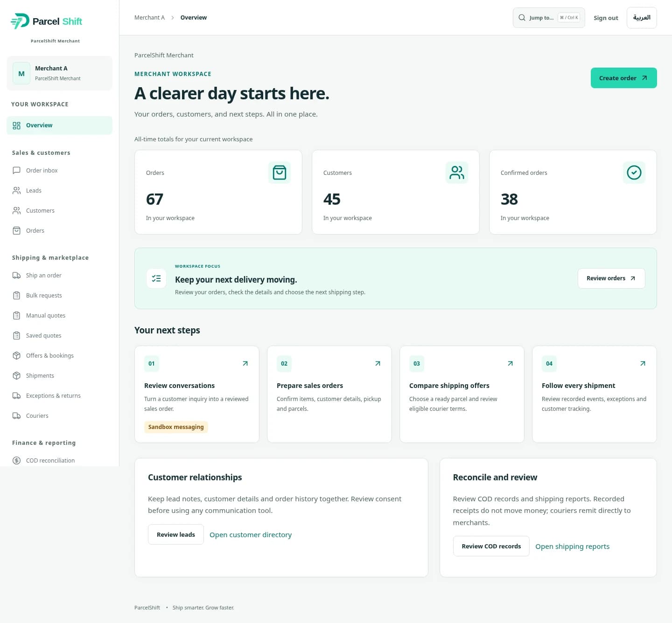Click the Confirmed orders count 38
The width and height of the screenshot is (672, 623).
pos(509,199)
